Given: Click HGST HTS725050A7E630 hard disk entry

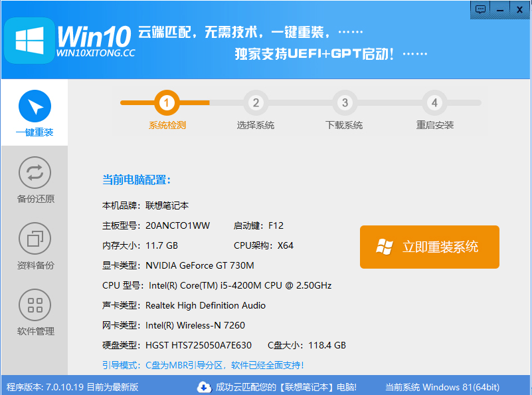Looking at the screenshot, I should pyautogui.click(x=199, y=345).
